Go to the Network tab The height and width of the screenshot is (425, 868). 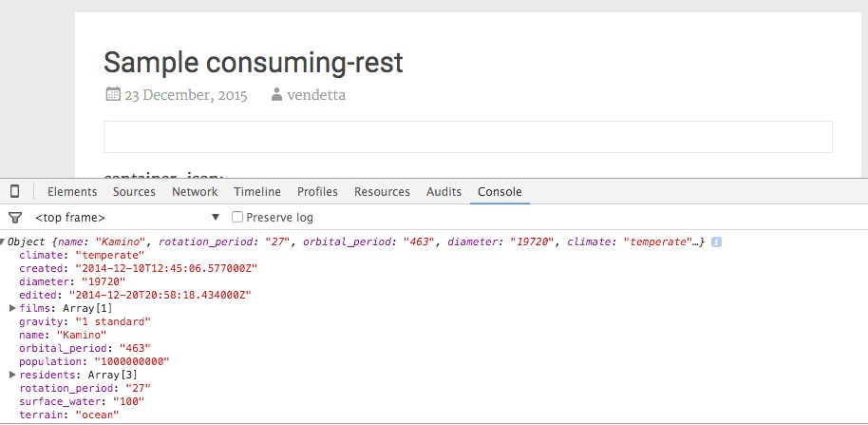195,191
